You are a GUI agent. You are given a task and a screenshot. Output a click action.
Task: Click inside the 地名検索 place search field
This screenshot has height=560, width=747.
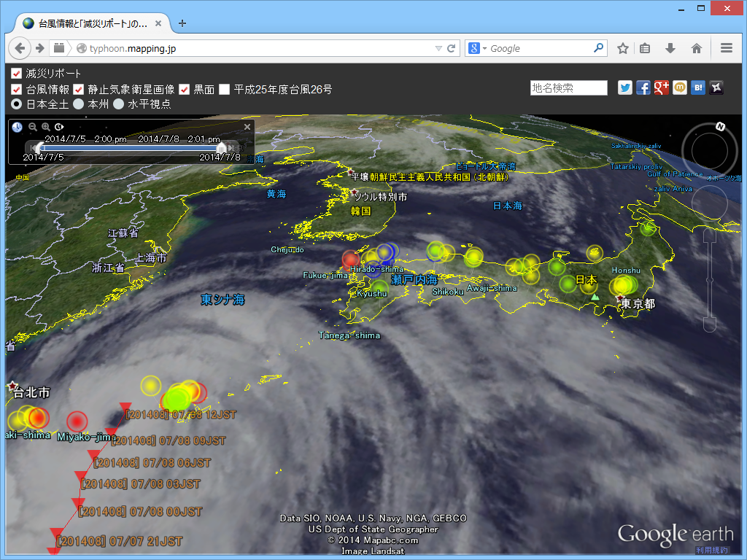569,88
